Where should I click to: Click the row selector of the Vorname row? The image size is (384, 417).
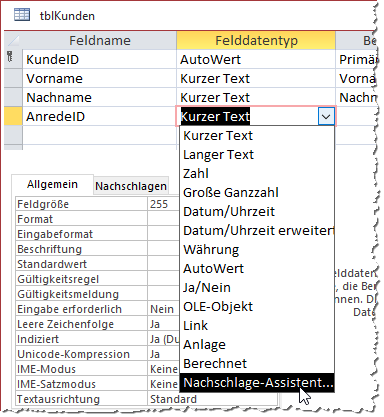coord(13,79)
